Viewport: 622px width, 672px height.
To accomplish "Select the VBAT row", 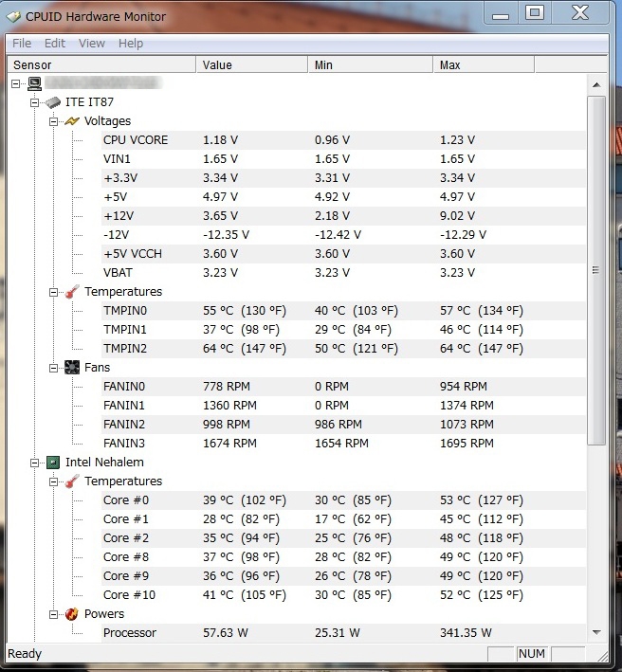I will click(343, 273).
